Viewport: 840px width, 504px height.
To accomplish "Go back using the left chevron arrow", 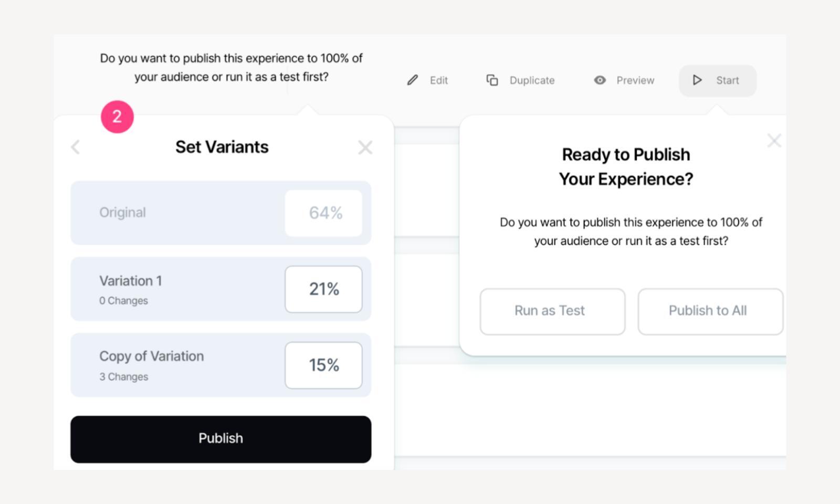I will coord(76,148).
